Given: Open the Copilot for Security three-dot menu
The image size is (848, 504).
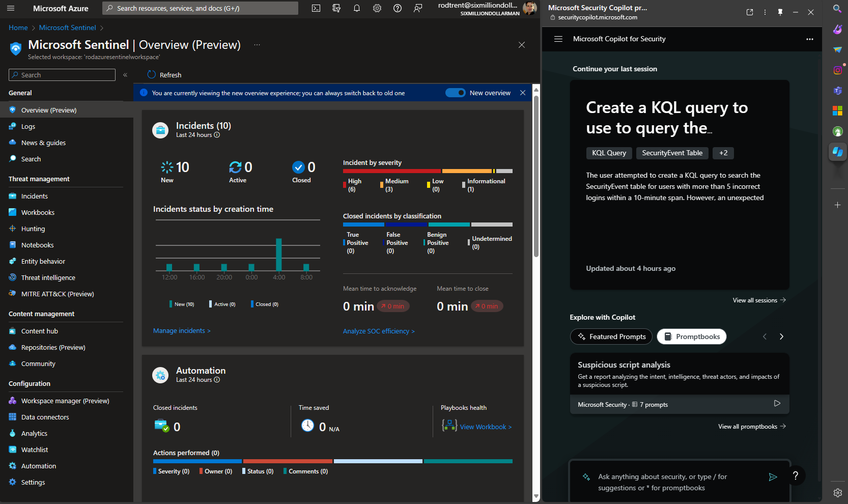Looking at the screenshot, I should pyautogui.click(x=810, y=39).
